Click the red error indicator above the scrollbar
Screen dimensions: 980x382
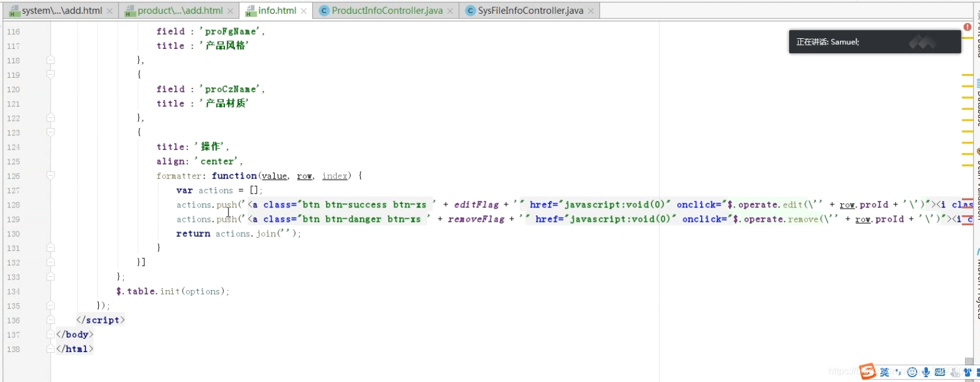point(967,27)
